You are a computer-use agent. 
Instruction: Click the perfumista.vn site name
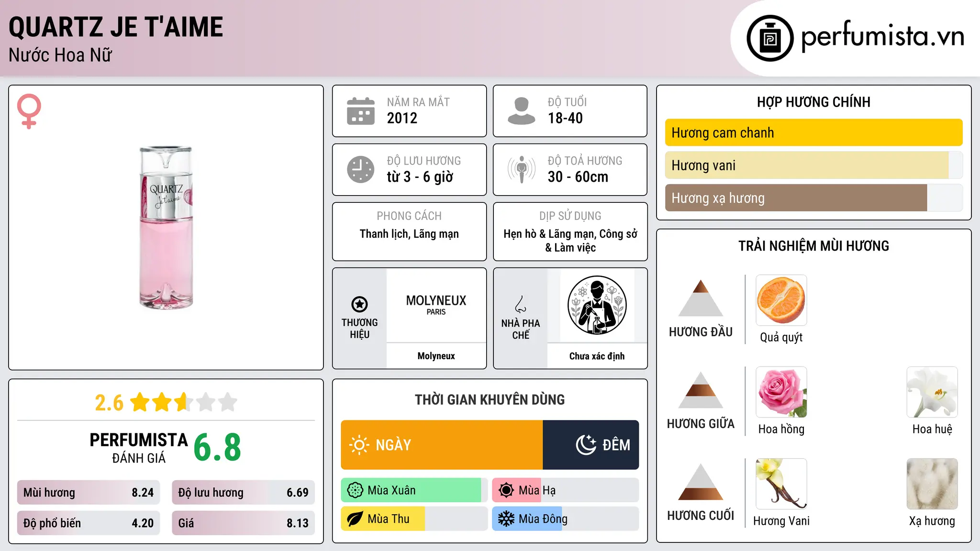coord(882,36)
